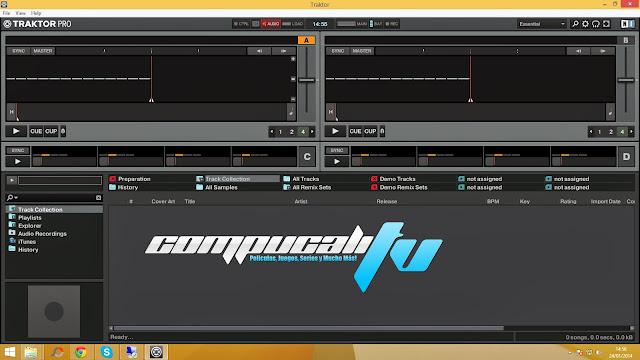Click the BAT battery indicator
Image resolution: width=640 pixels, height=360 pixels.
pyautogui.click(x=376, y=24)
